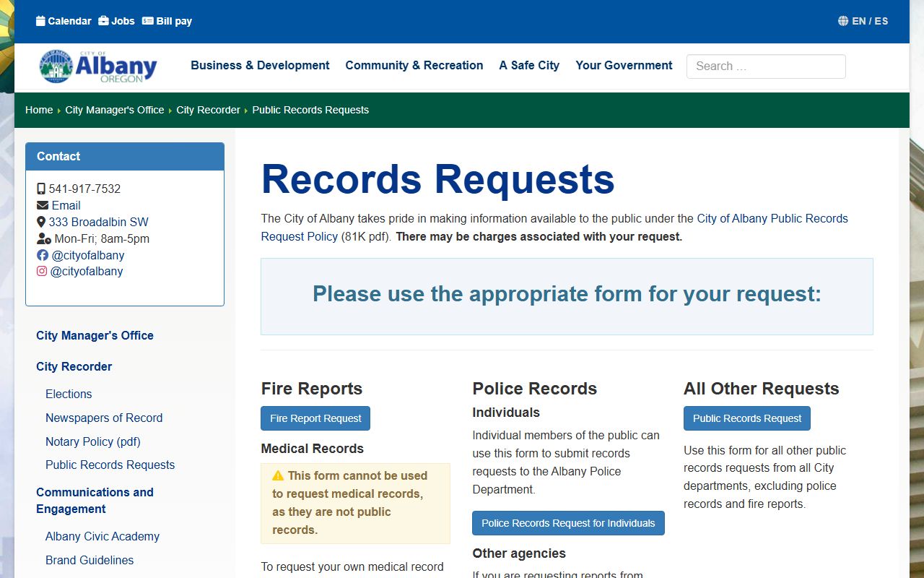Click the warning triangle in medical records notice
The width and height of the screenshot is (924, 578).
coord(278,475)
